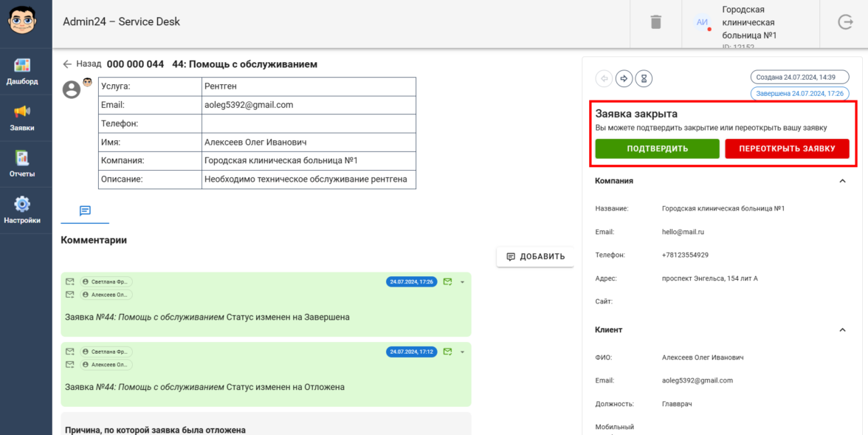Image resolution: width=868 pixels, height=435 pixels.
Task: Click the Светлана Фр... chip on first comment
Action: (106, 281)
